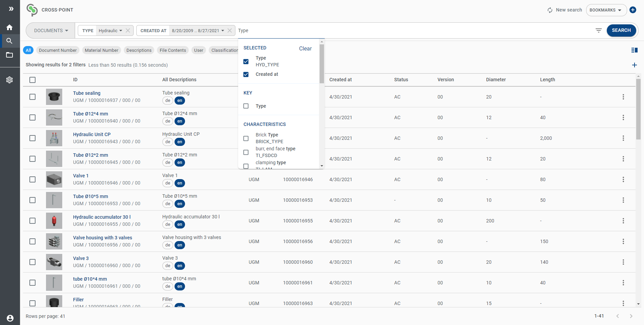The width and height of the screenshot is (644, 325).
Task: Add a column with the plus icon
Action: (x=635, y=65)
